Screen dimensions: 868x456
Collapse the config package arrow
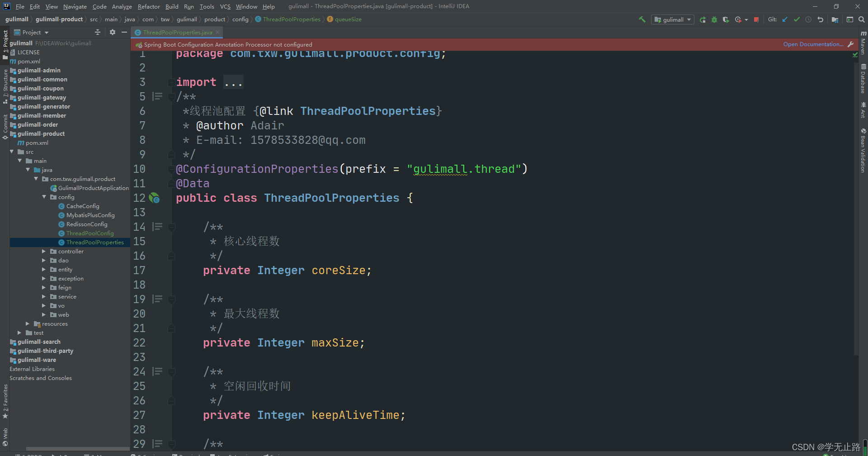pos(44,197)
